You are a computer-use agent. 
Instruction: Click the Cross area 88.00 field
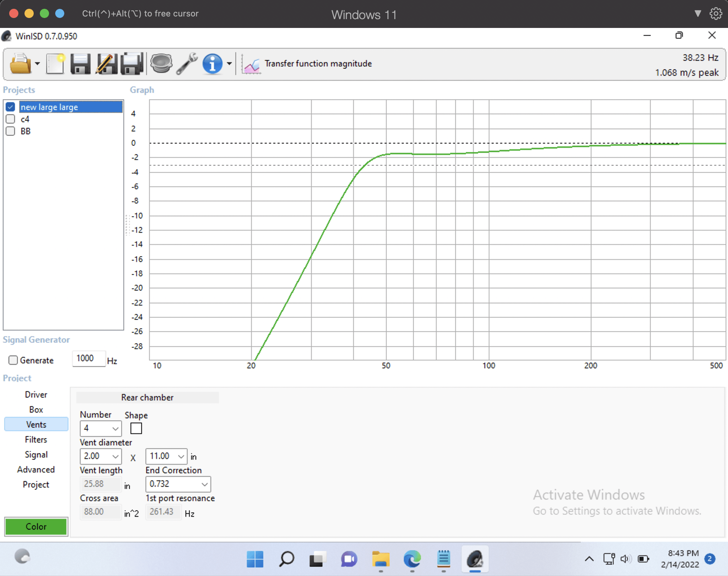(x=100, y=512)
